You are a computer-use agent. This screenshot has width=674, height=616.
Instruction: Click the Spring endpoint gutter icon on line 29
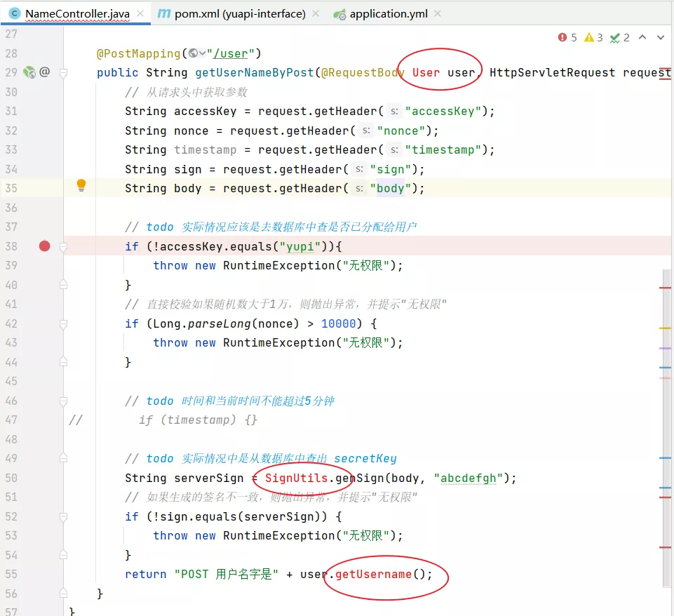(29, 72)
